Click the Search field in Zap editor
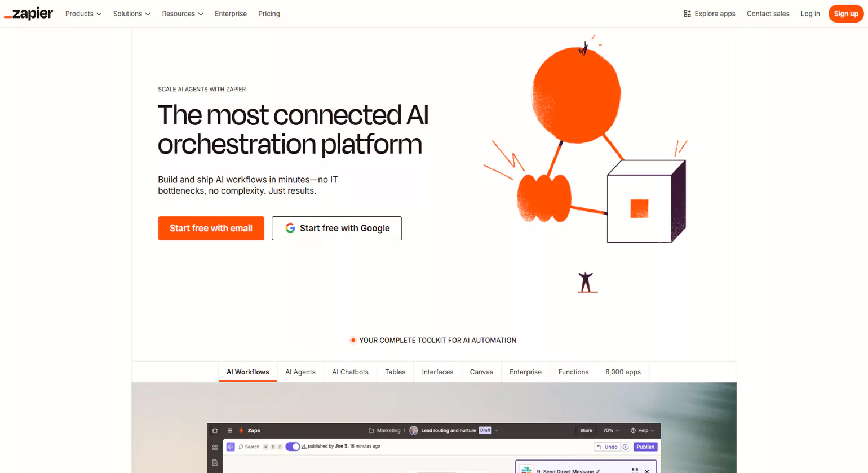 (x=249, y=447)
